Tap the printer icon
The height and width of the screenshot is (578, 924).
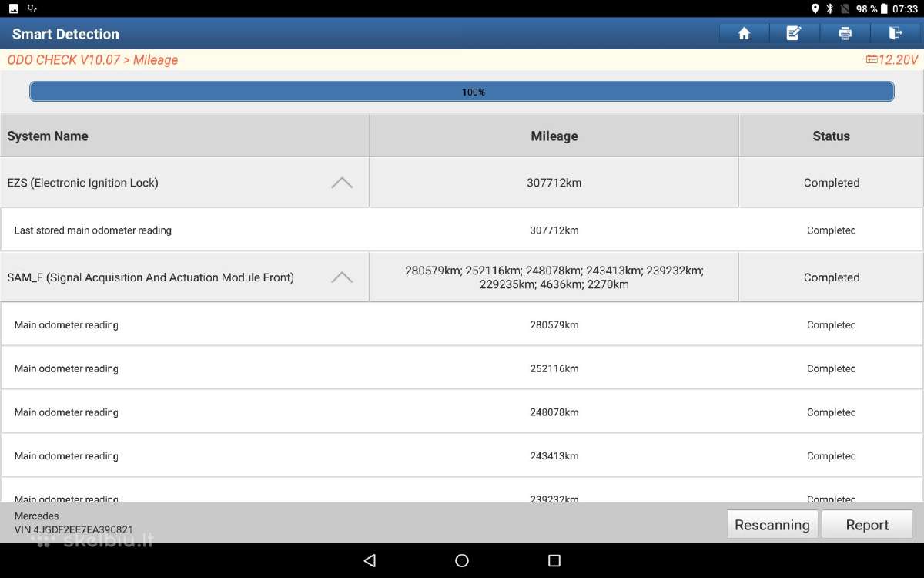845,33
